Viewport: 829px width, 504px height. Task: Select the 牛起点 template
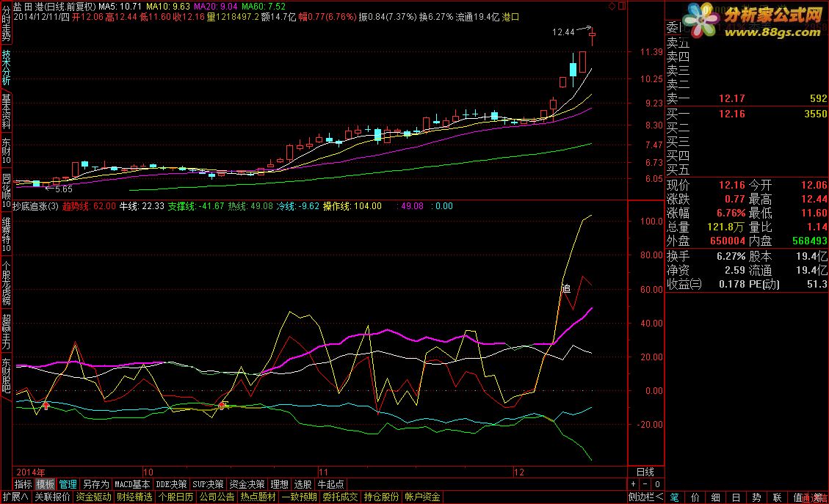tap(331, 484)
